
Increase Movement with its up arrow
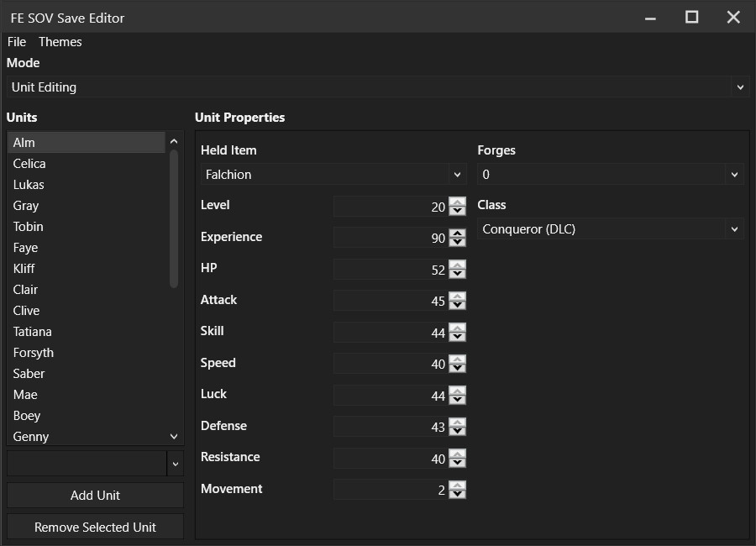(x=457, y=486)
